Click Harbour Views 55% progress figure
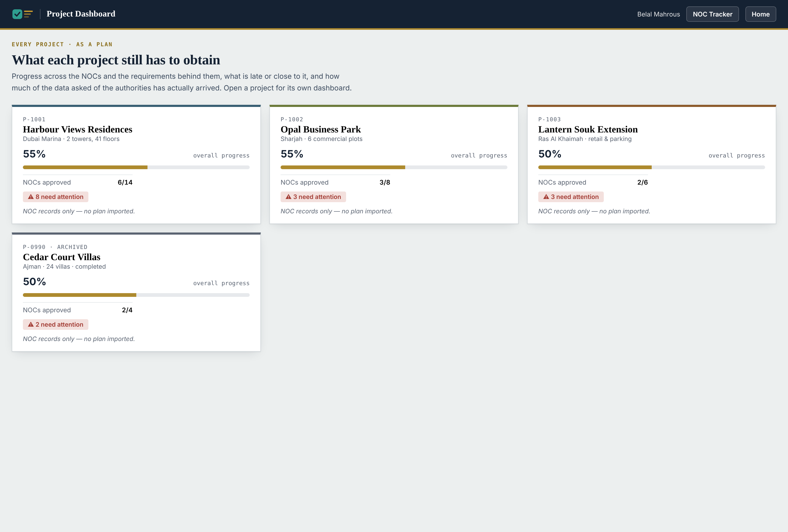The image size is (788, 532). coord(34,154)
